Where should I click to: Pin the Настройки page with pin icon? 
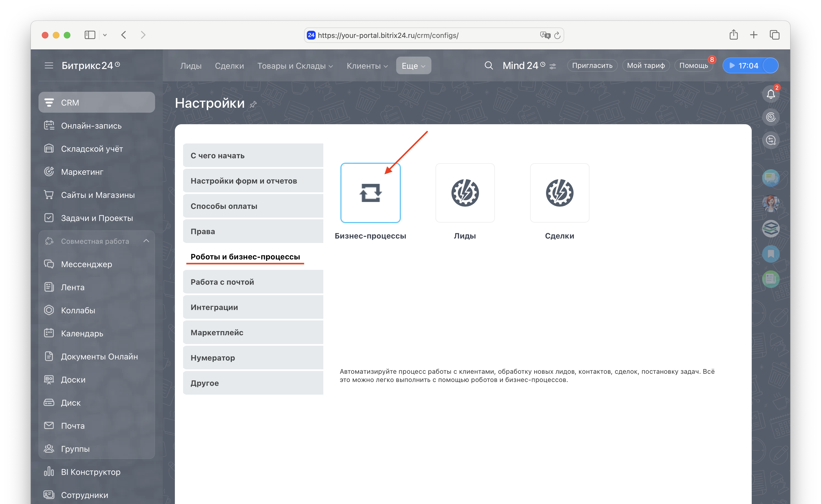tap(253, 105)
